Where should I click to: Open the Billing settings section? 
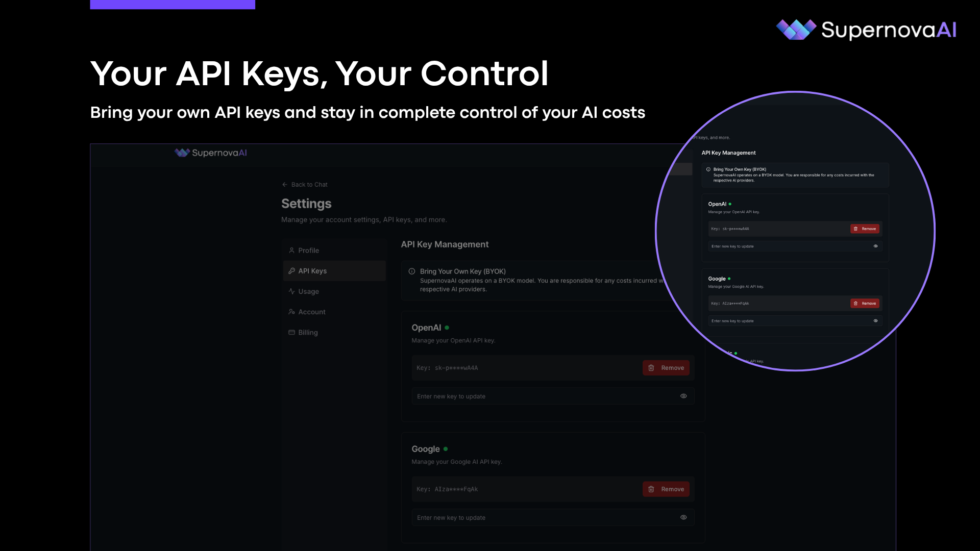click(x=308, y=332)
